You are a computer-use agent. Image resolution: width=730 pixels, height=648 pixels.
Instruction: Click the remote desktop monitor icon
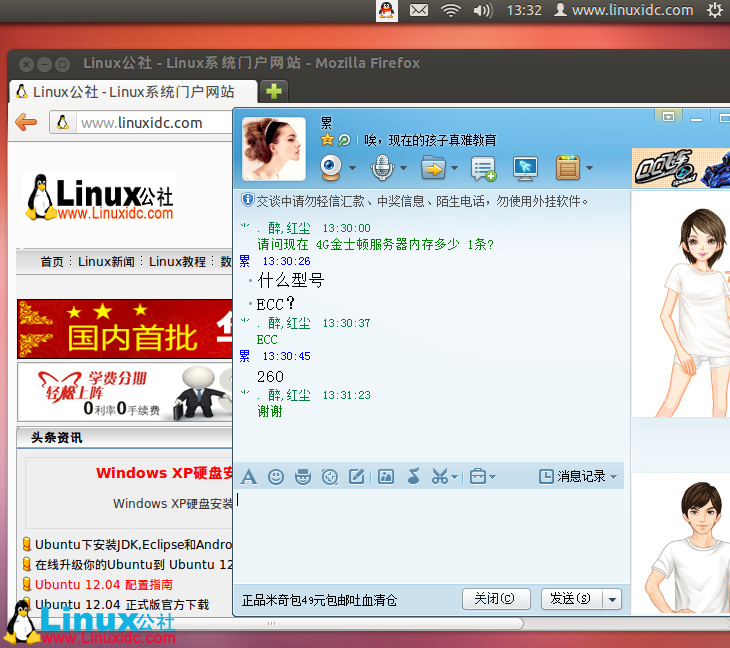click(525, 168)
